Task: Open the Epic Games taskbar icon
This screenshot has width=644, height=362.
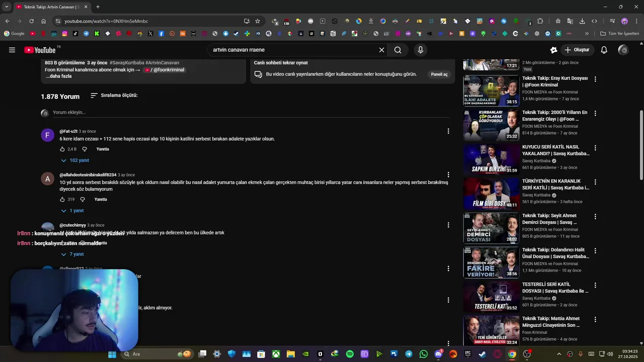Action: point(468,354)
